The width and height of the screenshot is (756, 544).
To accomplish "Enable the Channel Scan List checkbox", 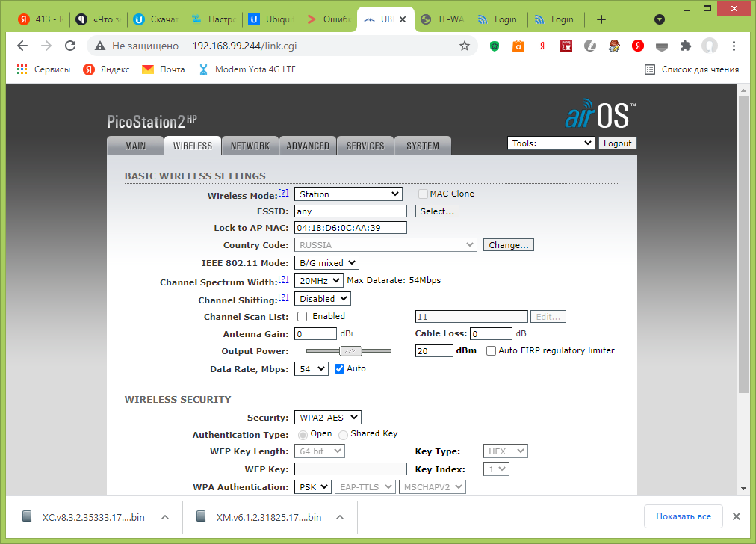I will pos(303,316).
